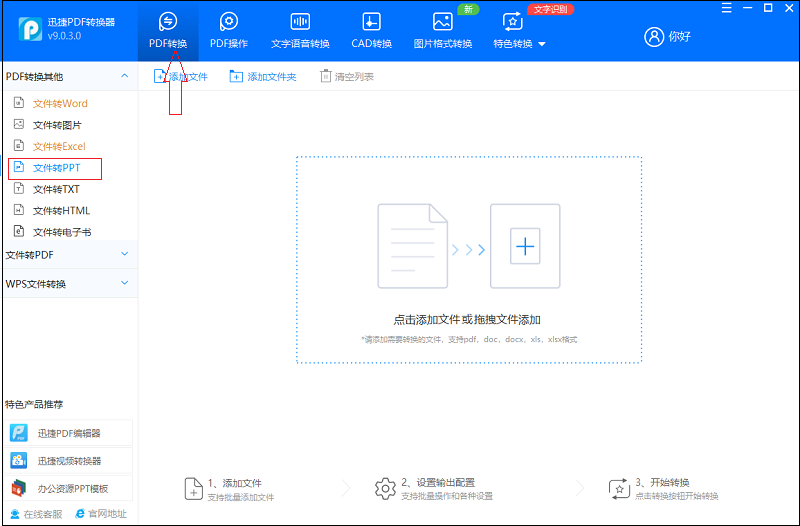Click the HTML file icon in the sidebar
This screenshot has width=800, height=526.
tap(19, 210)
